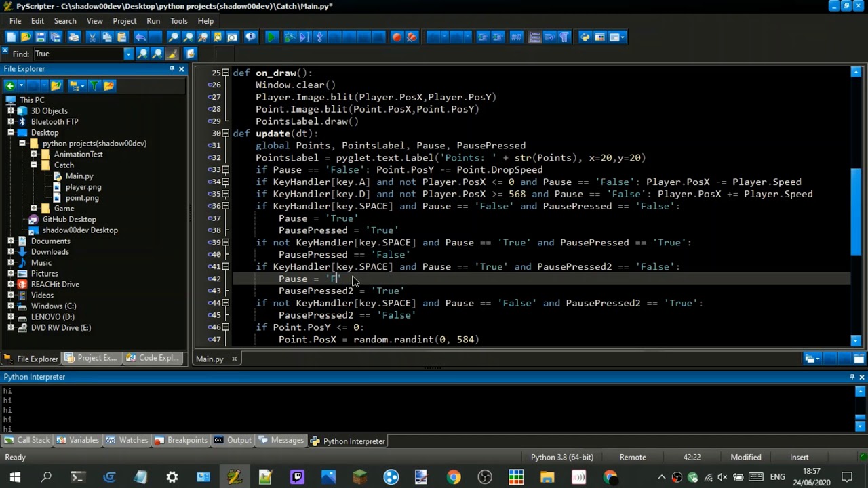The height and width of the screenshot is (488, 868).
Task: Click the green Back arrow in File Explorer
Action: [9, 85]
